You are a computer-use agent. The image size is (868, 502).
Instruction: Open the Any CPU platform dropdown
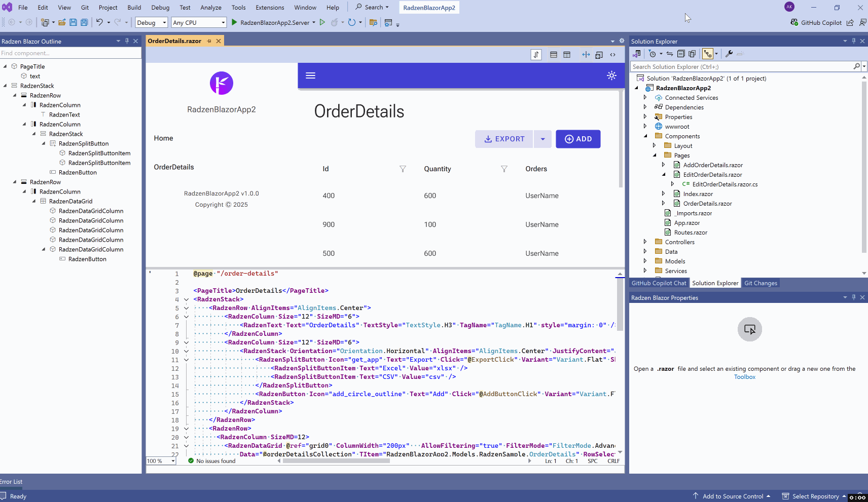click(x=199, y=22)
